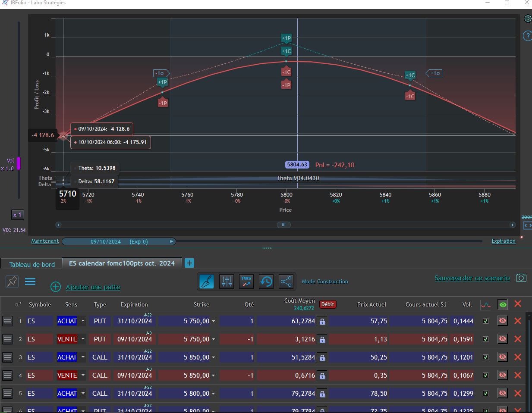
Task: Open the sliders adjustment mode icon
Action: pos(227,282)
